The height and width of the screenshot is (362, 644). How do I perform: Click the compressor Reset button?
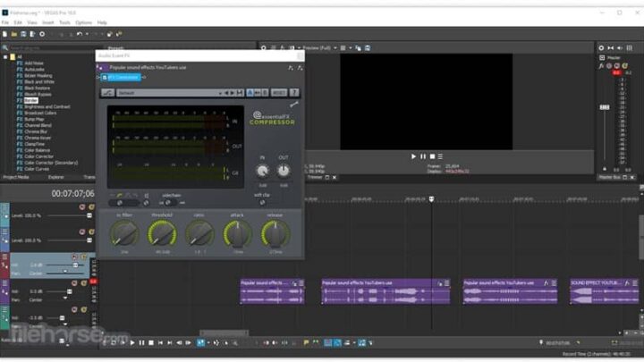click(279, 93)
